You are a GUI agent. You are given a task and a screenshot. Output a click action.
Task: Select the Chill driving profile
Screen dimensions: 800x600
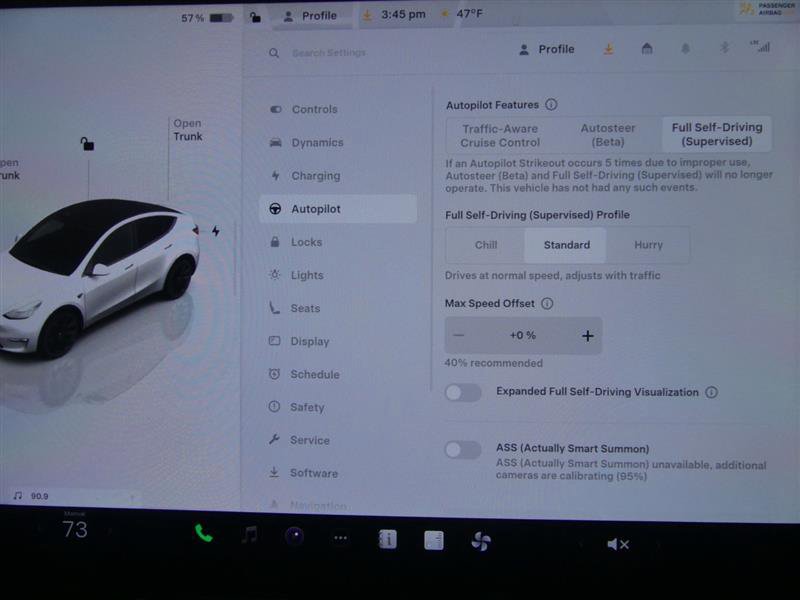point(487,245)
